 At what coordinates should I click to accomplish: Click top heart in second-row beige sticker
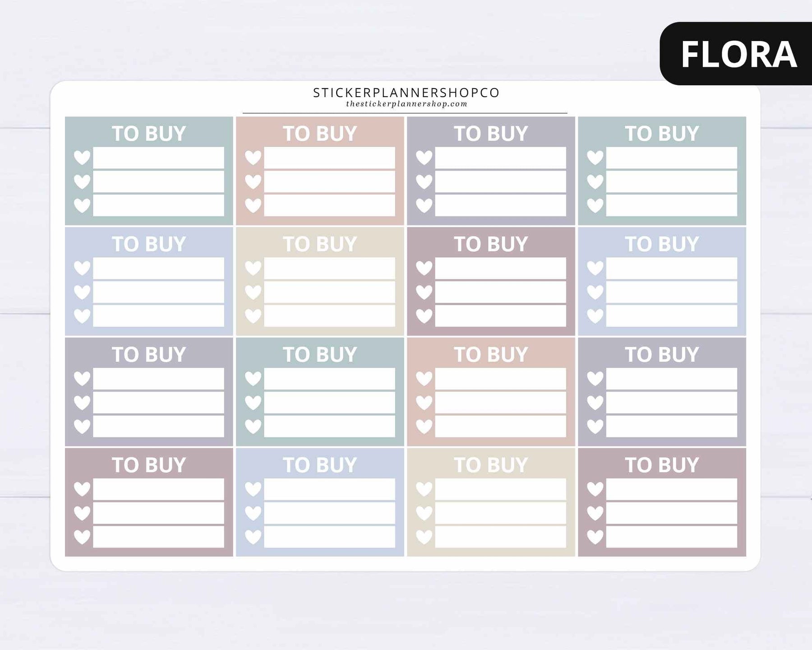click(x=253, y=268)
